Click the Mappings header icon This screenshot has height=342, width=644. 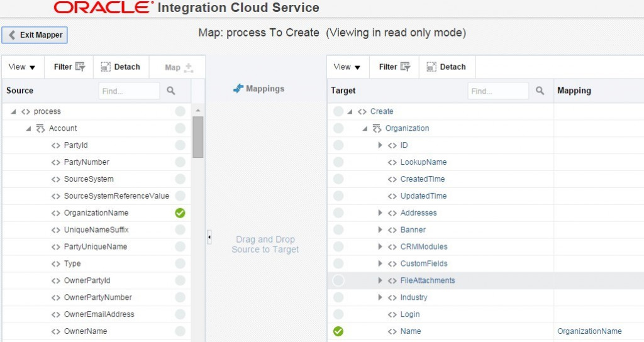(238, 88)
